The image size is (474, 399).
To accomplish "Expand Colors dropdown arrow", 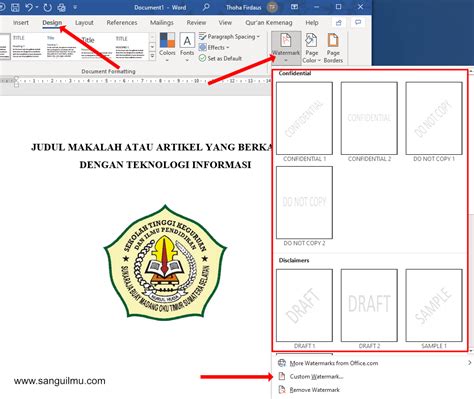I will (167, 60).
